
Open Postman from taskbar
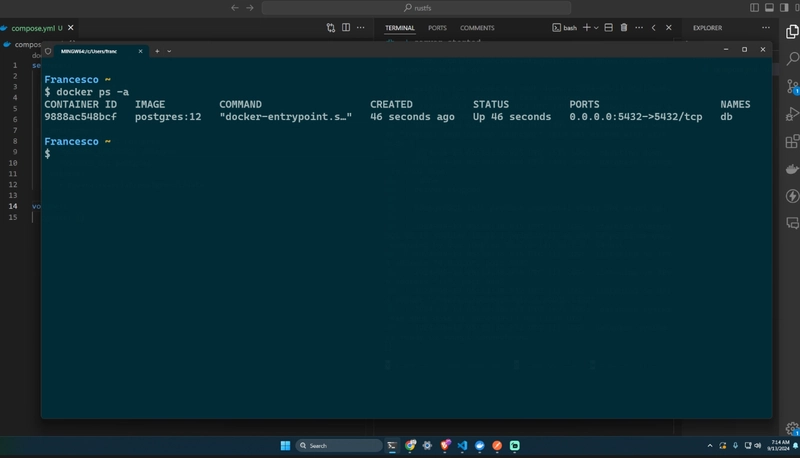pos(497,446)
